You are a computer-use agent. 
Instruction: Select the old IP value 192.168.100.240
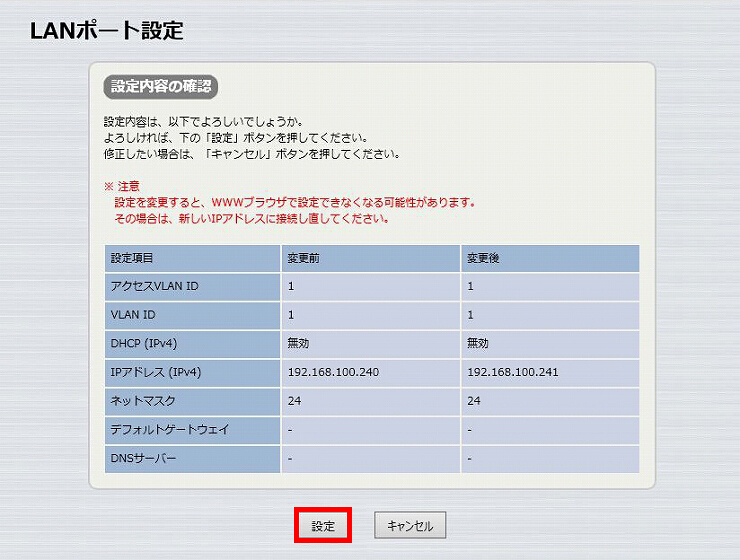[x=333, y=372]
